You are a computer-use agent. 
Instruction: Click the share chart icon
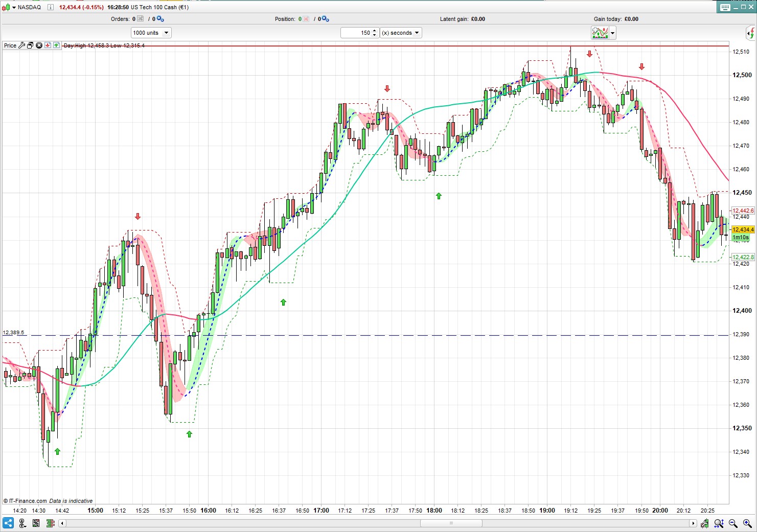[8, 523]
